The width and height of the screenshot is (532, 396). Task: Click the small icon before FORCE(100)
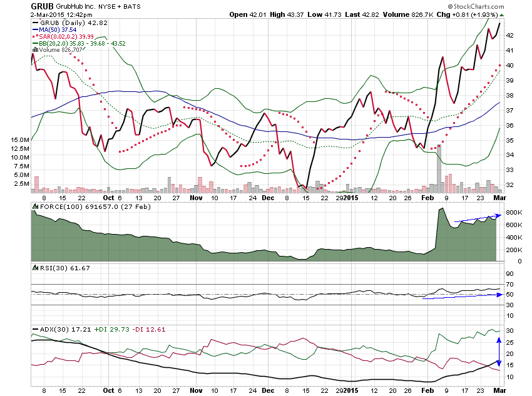tap(35, 206)
